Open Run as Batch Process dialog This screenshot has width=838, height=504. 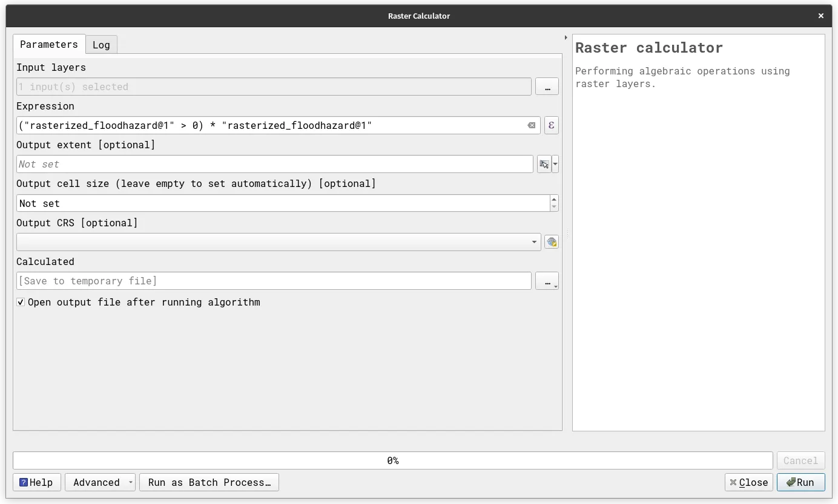[209, 482]
